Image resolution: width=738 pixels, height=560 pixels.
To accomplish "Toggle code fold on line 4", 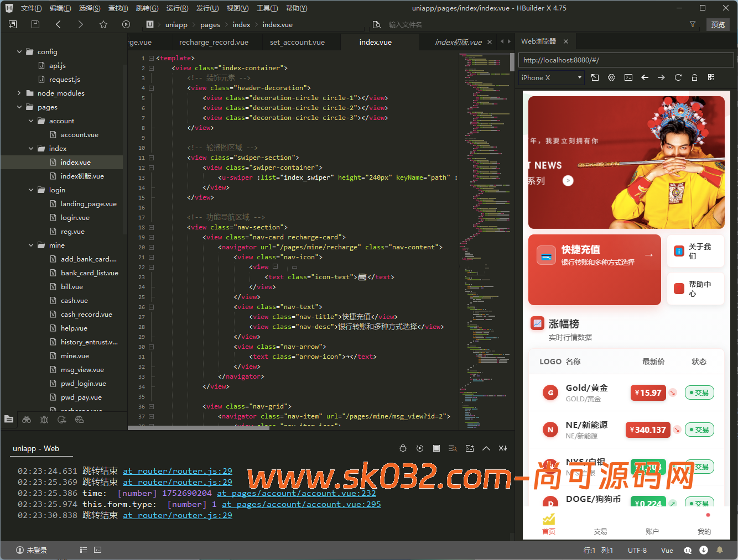I will click(x=151, y=88).
